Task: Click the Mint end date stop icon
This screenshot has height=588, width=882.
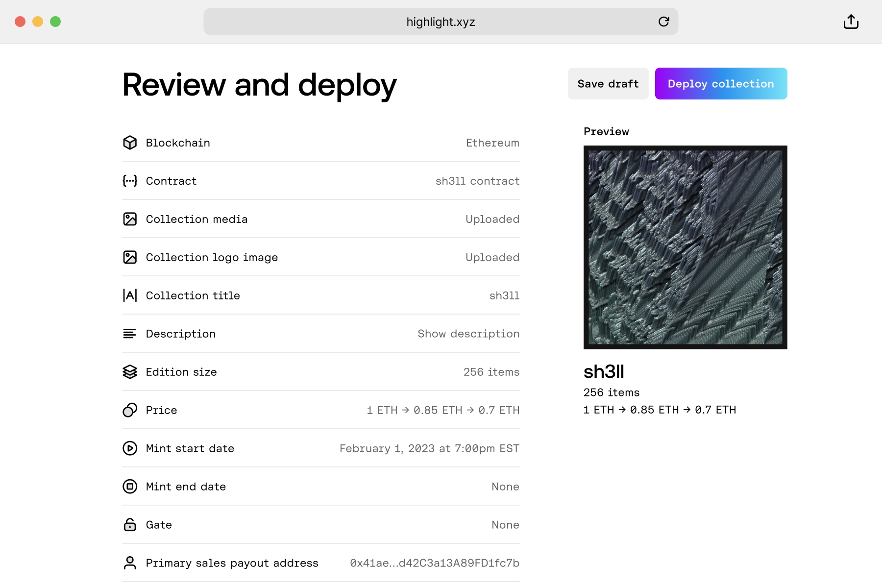Action: (130, 487)
